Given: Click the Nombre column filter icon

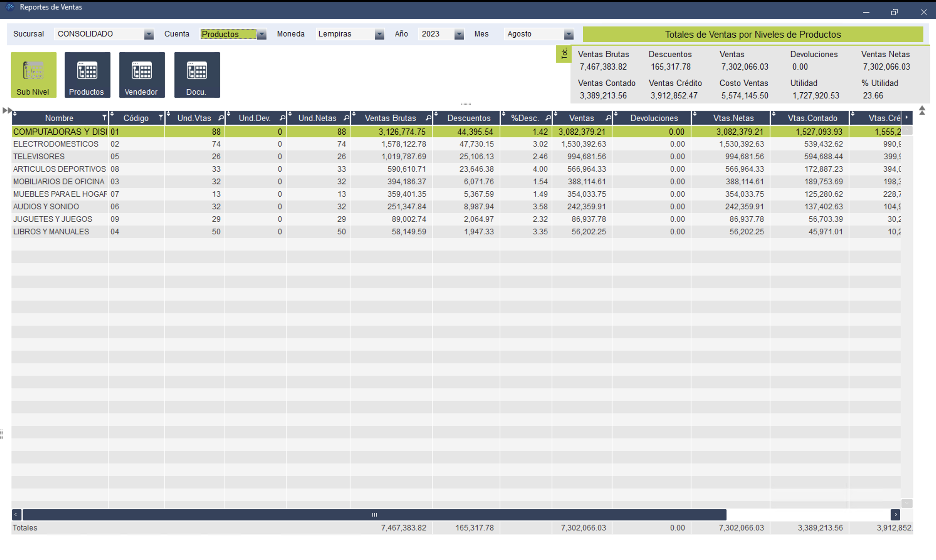Looking at the screenshot, I should click(105, 118).
